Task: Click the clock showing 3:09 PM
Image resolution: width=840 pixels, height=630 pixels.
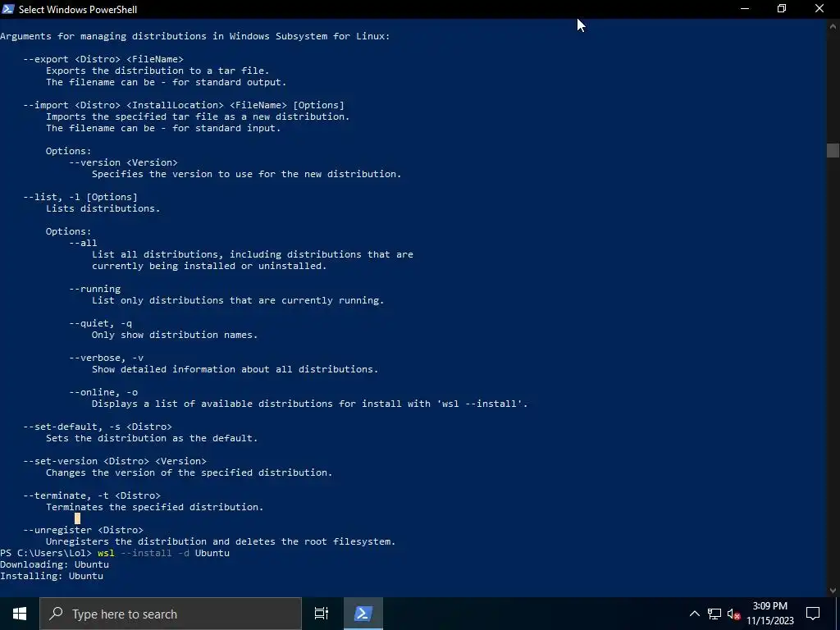Action: (769, 606)
